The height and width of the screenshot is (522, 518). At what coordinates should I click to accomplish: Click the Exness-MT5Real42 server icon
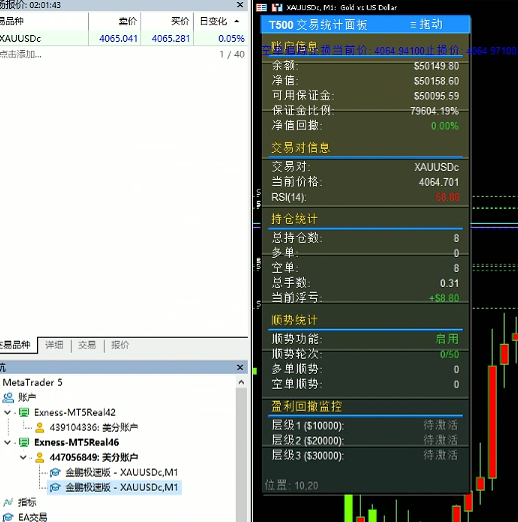pos(24,412)
